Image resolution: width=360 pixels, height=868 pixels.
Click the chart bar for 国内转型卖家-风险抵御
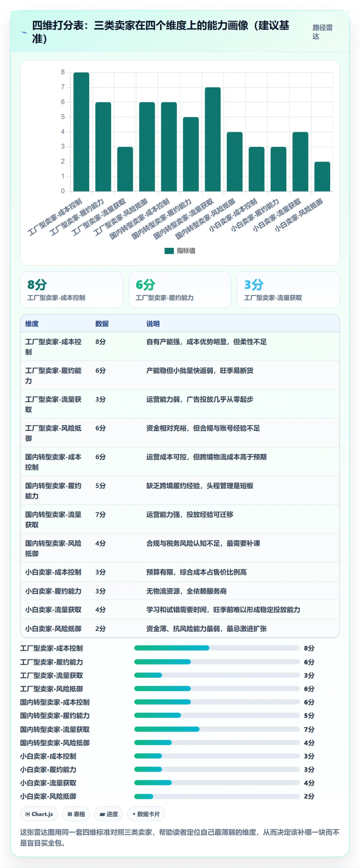tap(235, 161)
